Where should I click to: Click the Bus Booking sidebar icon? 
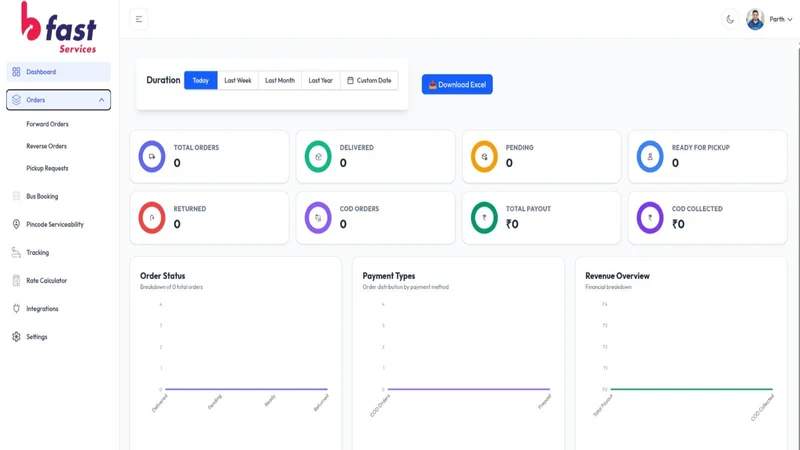16,196
